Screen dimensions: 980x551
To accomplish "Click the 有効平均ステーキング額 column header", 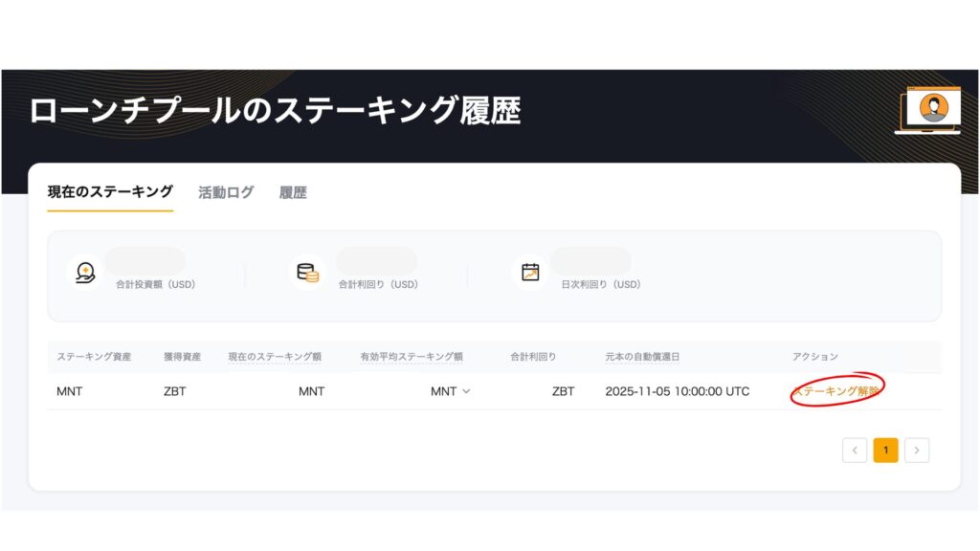I will coord(411,357).
